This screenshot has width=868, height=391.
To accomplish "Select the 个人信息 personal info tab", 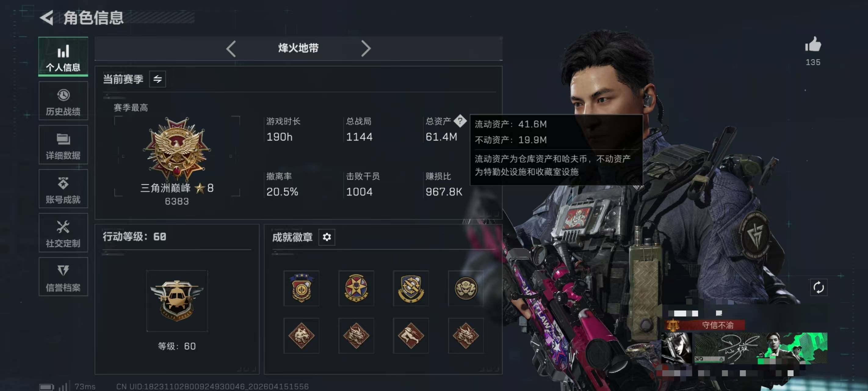I will pyautogui.click(x=63, y=56).
